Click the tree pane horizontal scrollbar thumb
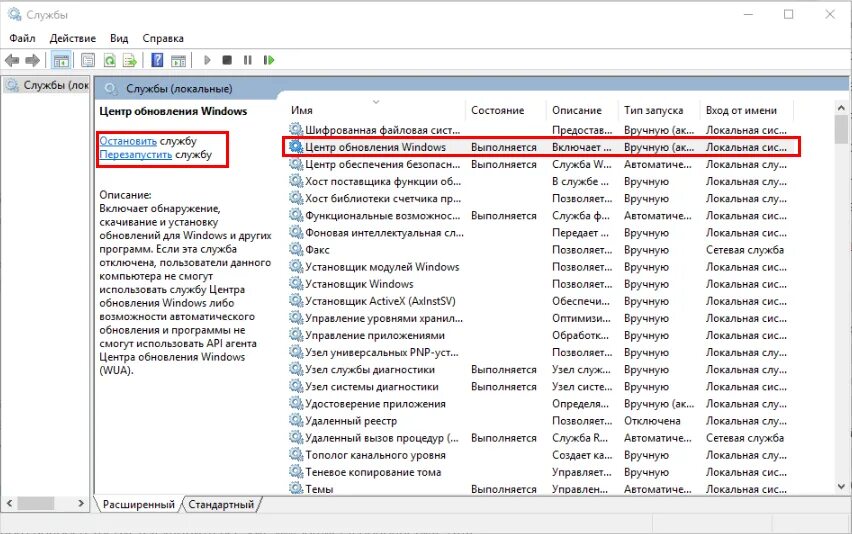852x534 pixels. (36, 504)
